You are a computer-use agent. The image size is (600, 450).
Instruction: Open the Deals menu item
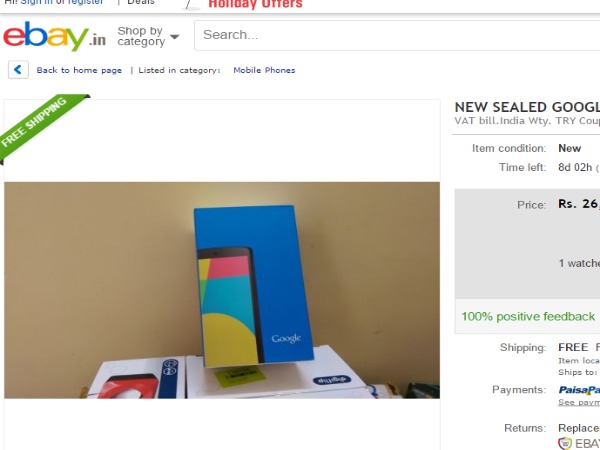(141, 2)
